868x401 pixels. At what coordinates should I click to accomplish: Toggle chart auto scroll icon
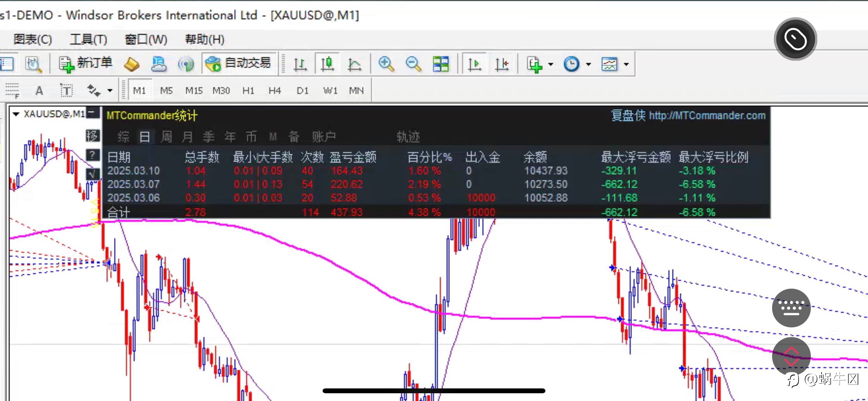pyautogui.click(x=474, y=64)
